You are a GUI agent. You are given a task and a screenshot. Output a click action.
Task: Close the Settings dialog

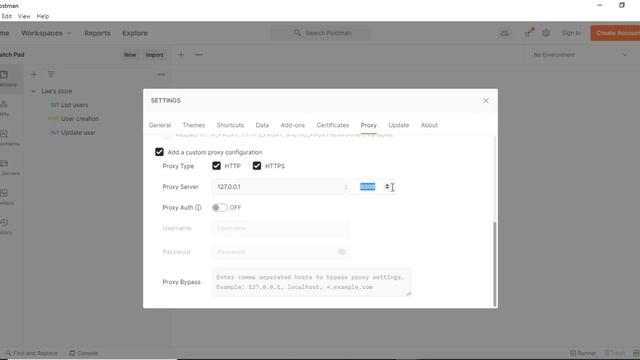486,100
